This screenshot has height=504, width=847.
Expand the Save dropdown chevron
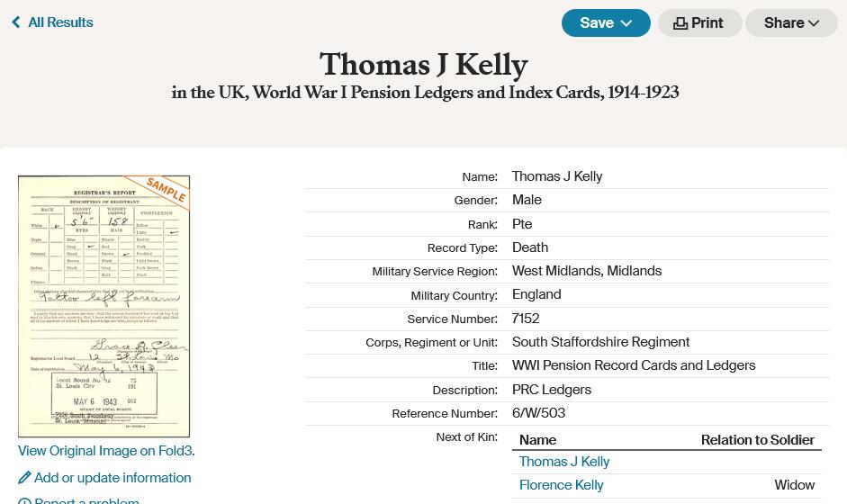tap(627, 23)
